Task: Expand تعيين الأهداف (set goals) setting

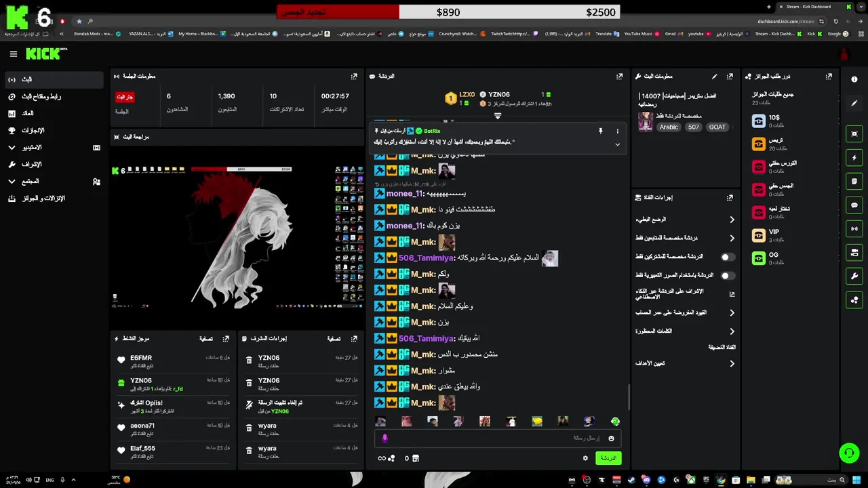Action: 685,363
